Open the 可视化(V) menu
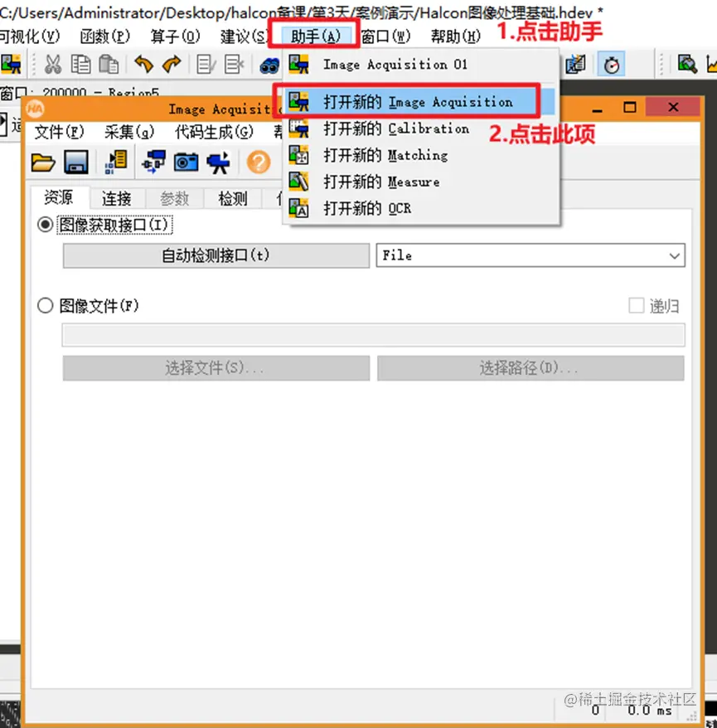The height and width of the screenshot is (728, 717). [x=30, y=36]
